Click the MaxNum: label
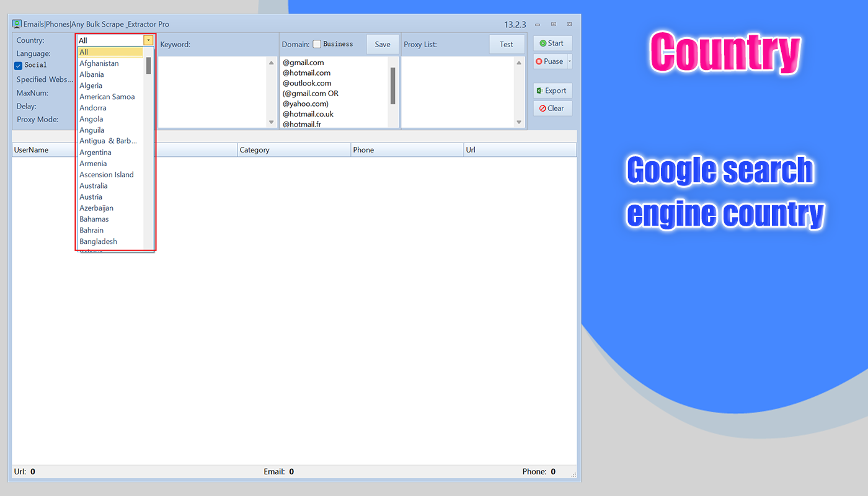 pos(32,93)
